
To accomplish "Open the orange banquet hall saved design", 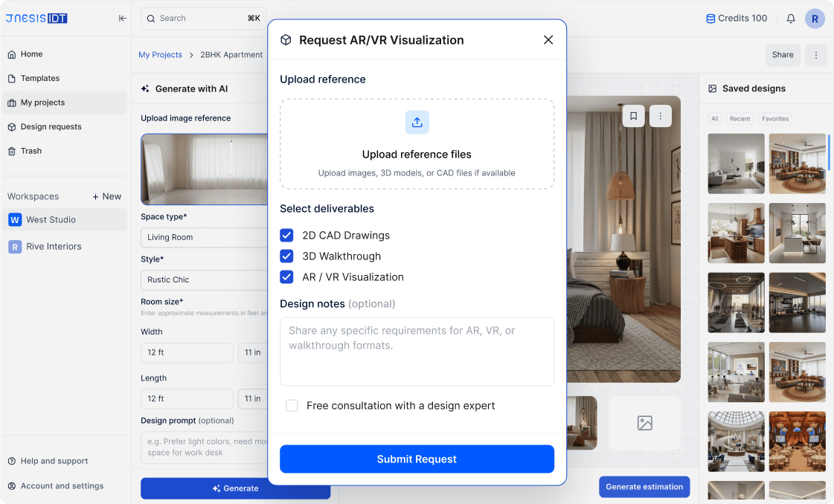I will coord(798,442).
